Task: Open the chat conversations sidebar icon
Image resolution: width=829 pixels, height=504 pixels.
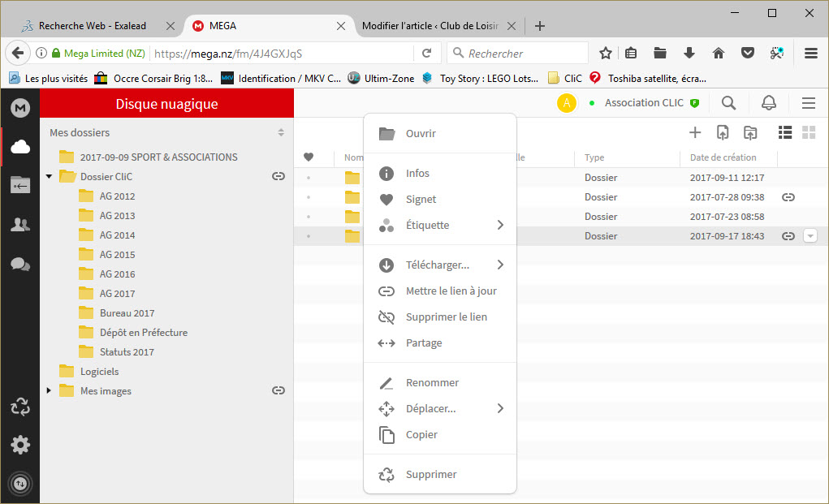Action: click(x=20, y=264)
